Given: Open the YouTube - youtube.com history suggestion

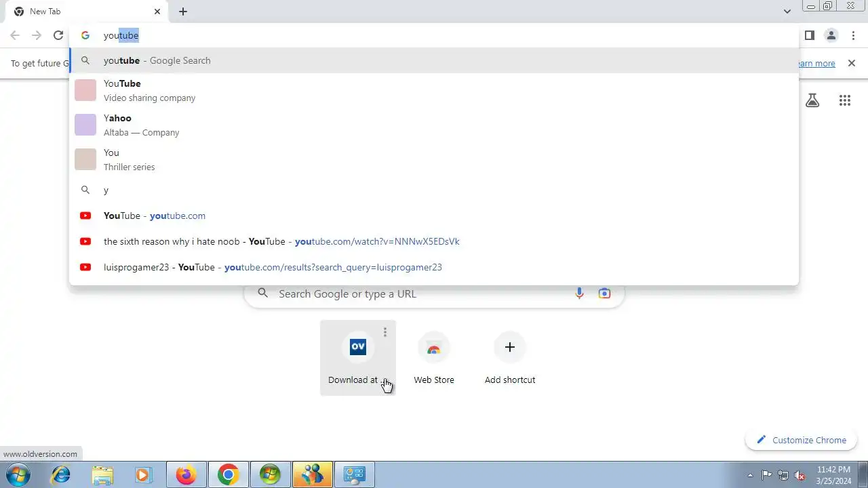Looking at the screenshot, I should (x=434, y=216).
